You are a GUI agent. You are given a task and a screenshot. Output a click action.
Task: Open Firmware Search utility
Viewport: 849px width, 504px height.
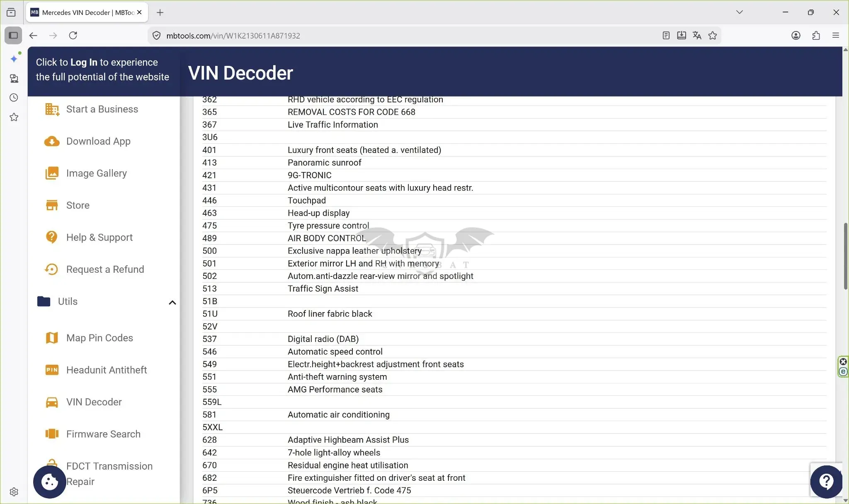104,434
